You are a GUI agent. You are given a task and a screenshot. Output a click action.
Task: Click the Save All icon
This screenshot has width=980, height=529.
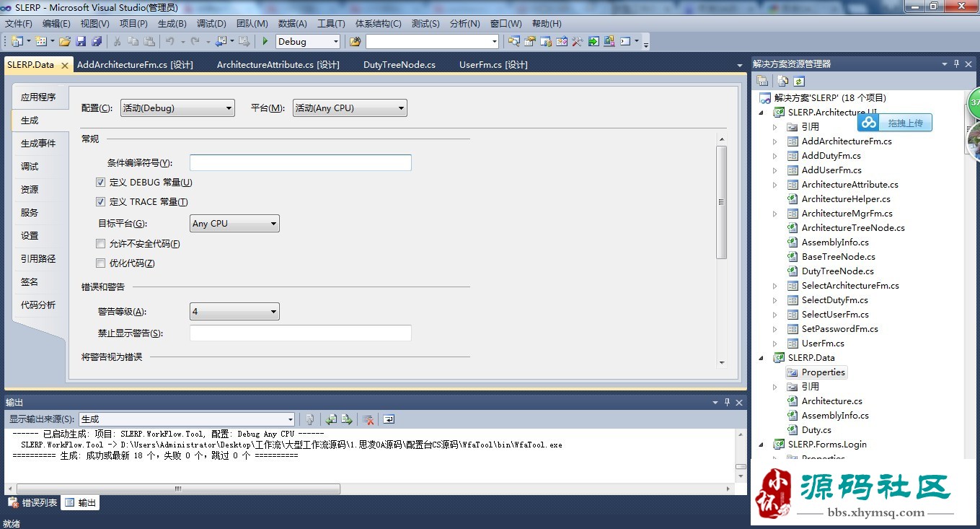97,41
